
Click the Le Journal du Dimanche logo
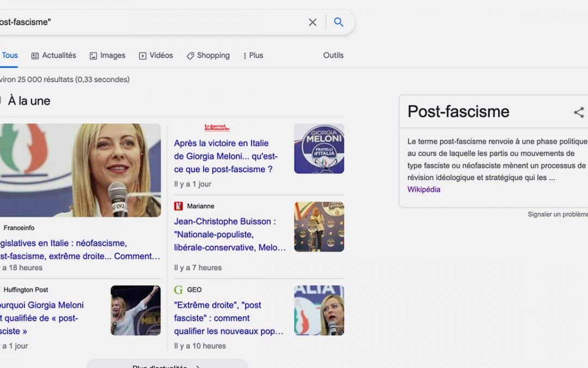coord(218,126)
